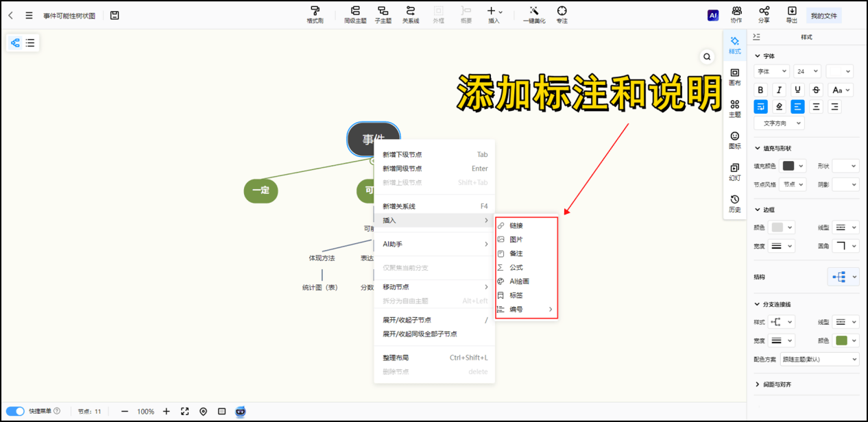The height and width of the screenshot is (422, 868).
Task: Open the 历史 history panel
Action: (734, 203)
